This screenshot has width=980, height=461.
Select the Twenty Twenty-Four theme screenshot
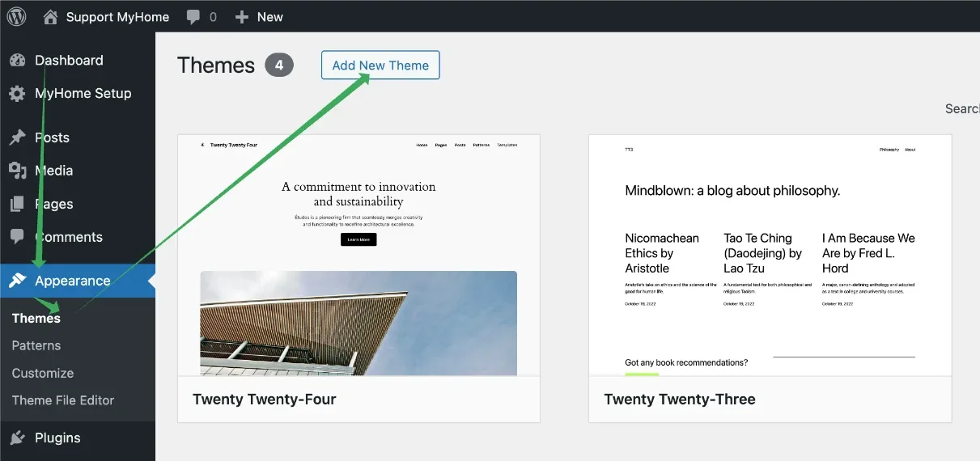pyautogui.click(x=358, y=255)
